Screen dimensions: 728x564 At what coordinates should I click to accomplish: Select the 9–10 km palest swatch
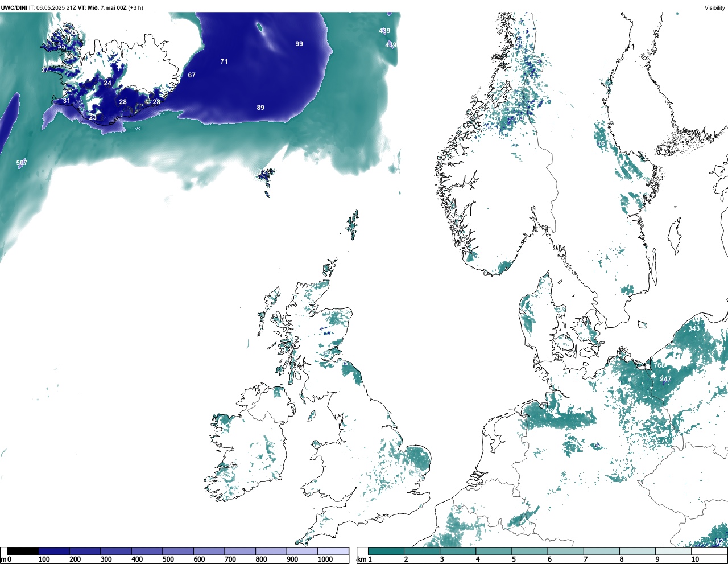(x=674, y=551)
